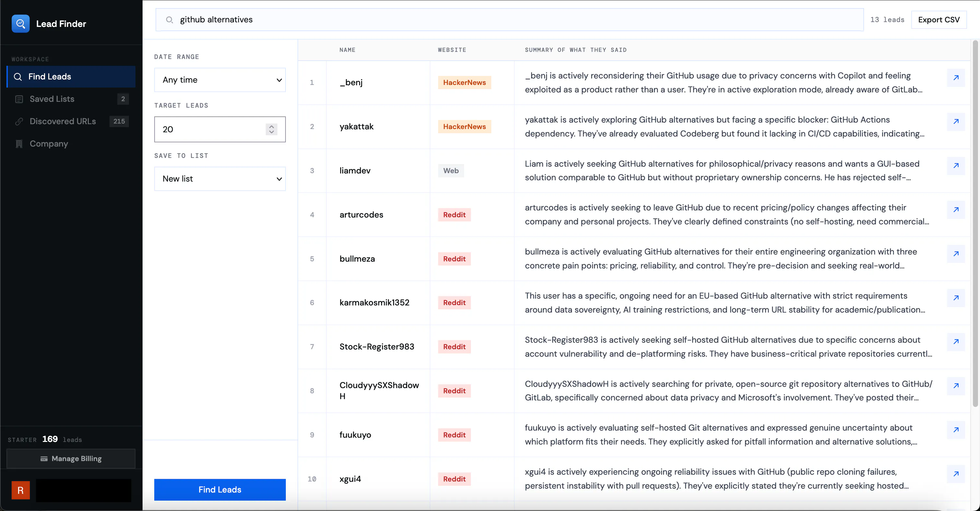The height and width of the screenshot is (511, 980).
Task: Click the Saved Lists count badge 2
Action: pyautogui.click(x=123, y=99)
